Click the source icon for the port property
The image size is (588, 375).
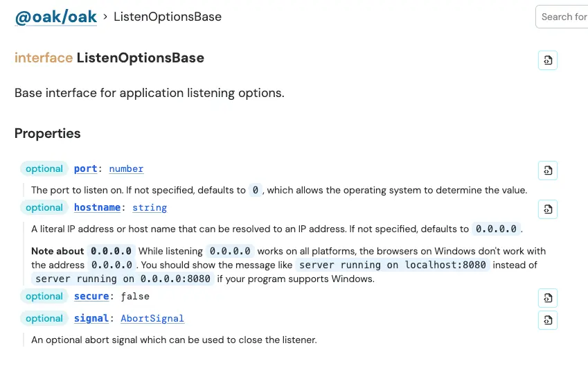[548, 171]
